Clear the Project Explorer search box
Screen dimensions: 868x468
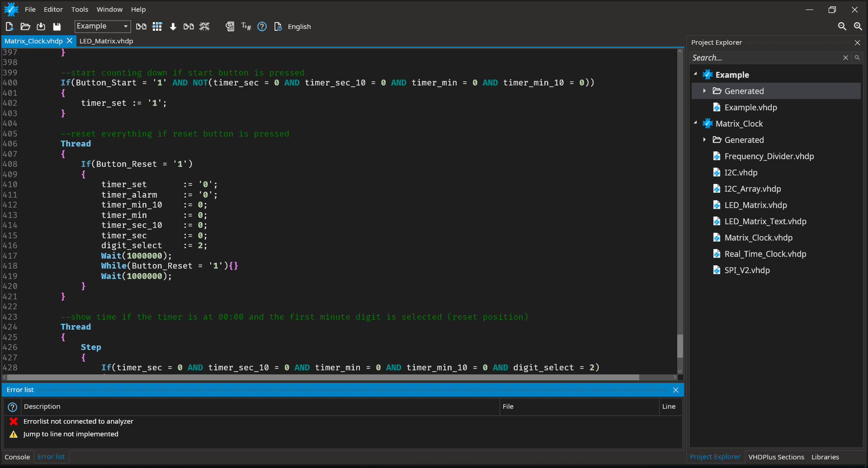[x=845, y=58]
